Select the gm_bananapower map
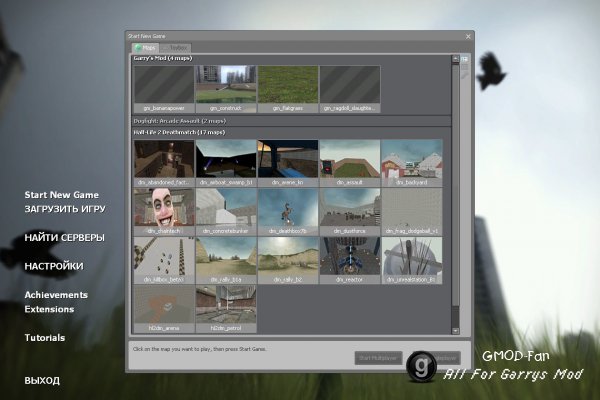 (164, 89)
